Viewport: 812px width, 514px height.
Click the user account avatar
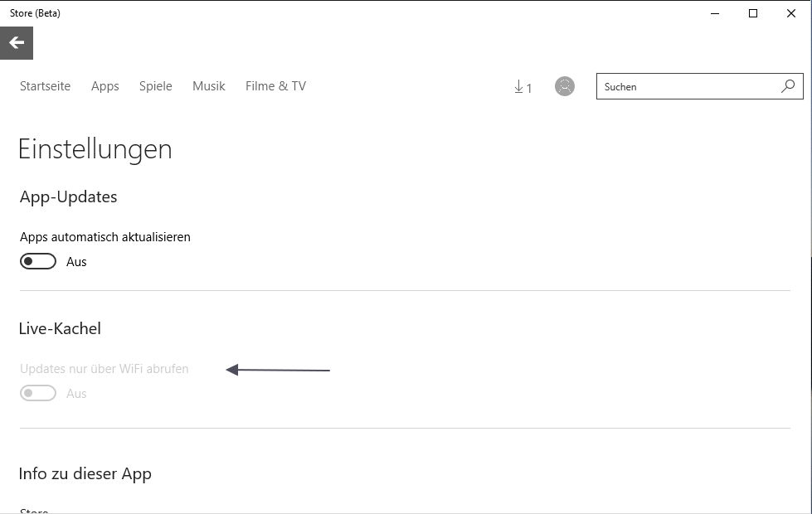click(565, 86)
